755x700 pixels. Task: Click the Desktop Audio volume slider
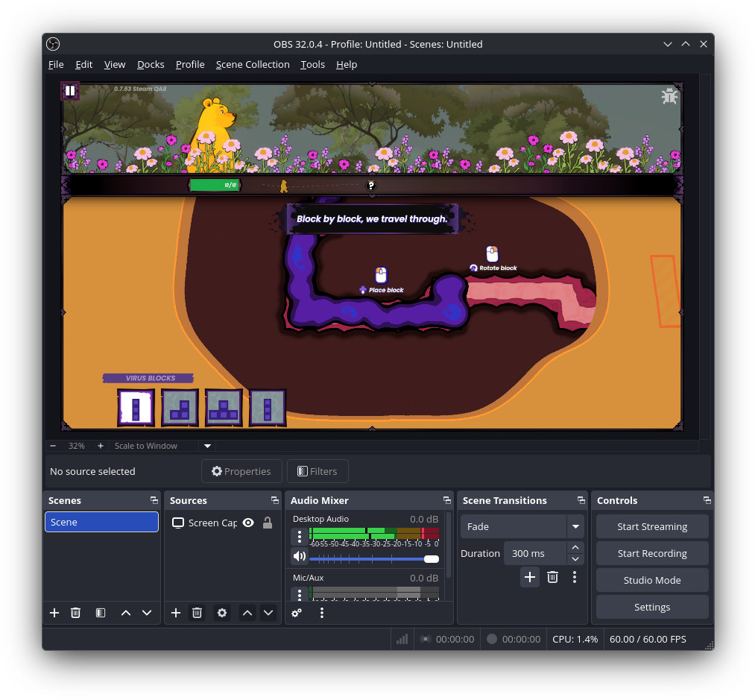point(373,558)
